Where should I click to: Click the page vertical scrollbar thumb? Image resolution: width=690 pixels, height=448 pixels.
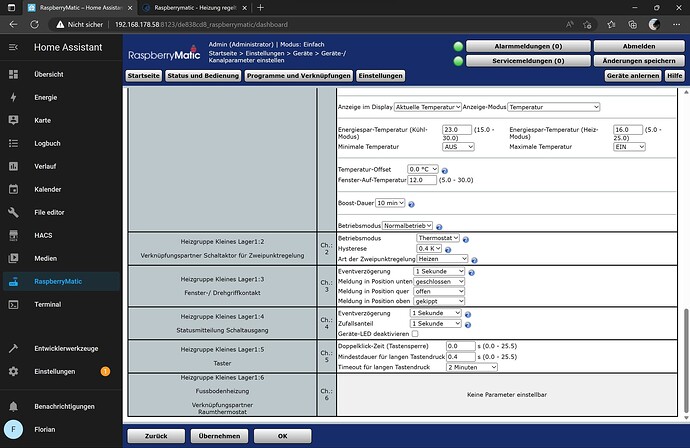[686, 361]
